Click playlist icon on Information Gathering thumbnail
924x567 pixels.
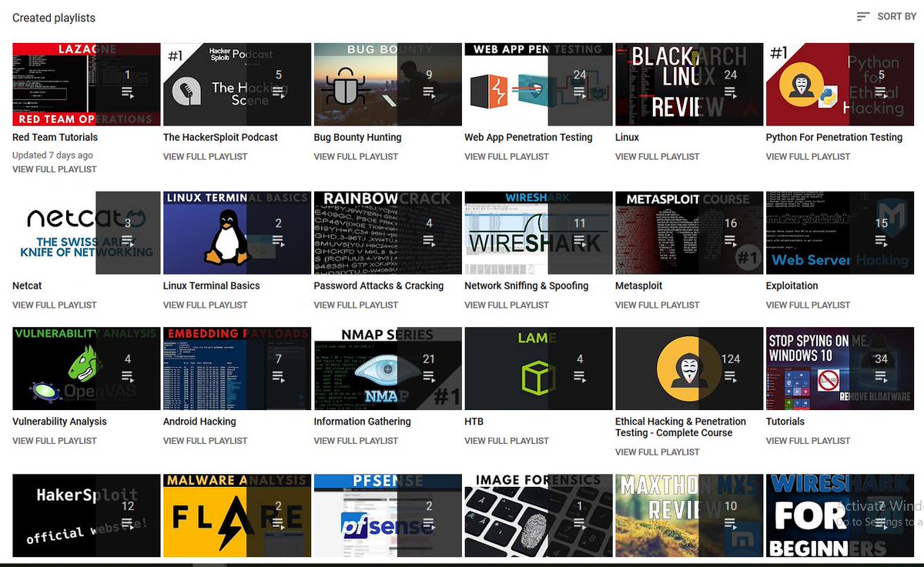tap(429, 376)
